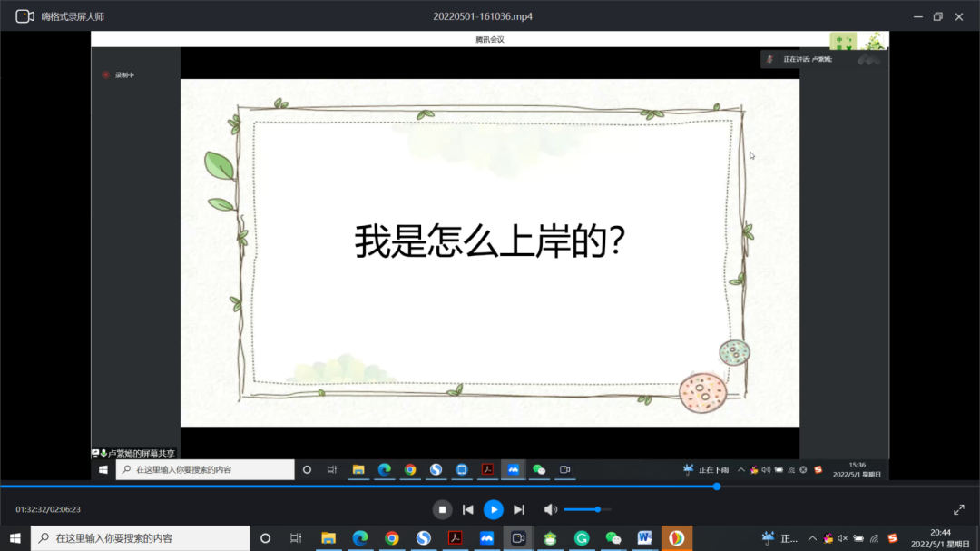Switch to Word on host taskbar
The width and height of the screenshot is (980, 551).
644,538
